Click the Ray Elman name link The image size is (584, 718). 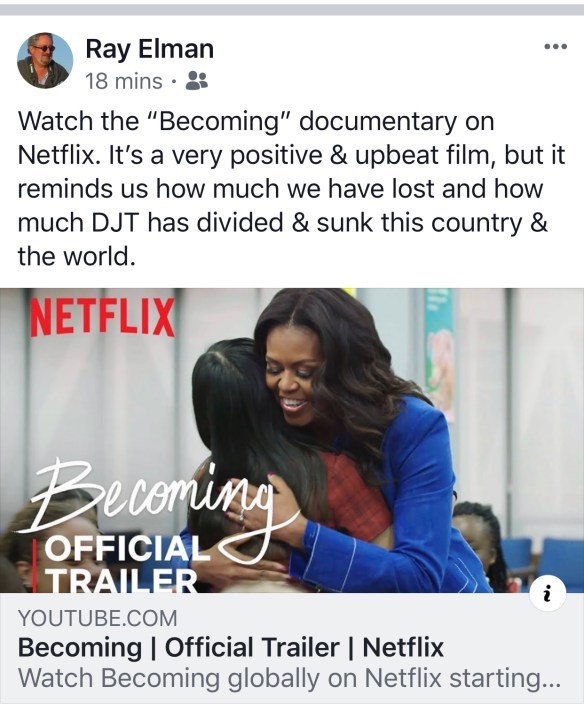point(149,49)
